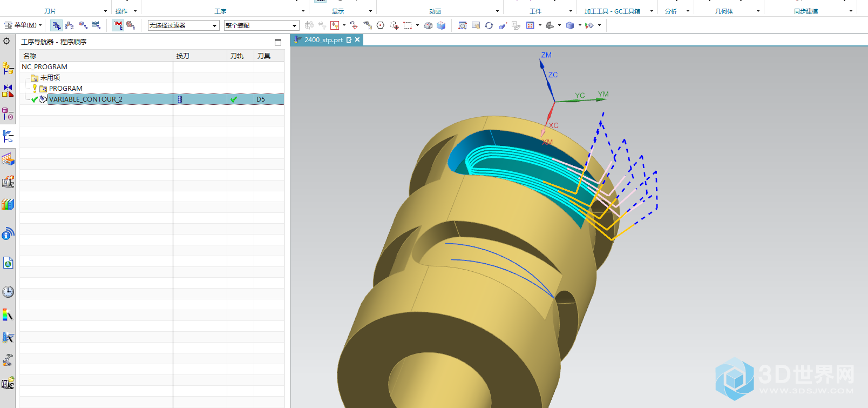Select the VARIABLE_CONTOUR_2 operation
The height and width of the screenshot is (408, 868).
[x=85, y=99]
